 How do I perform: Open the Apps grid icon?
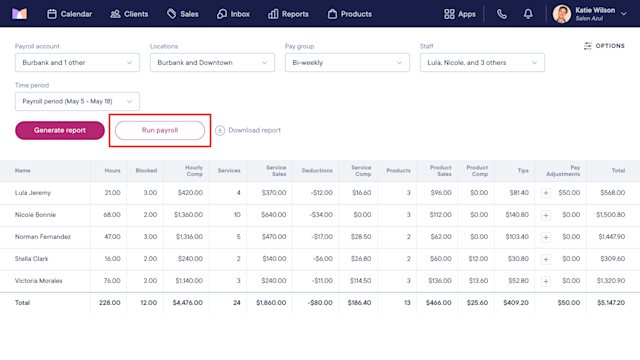click(x=449, y=14)
